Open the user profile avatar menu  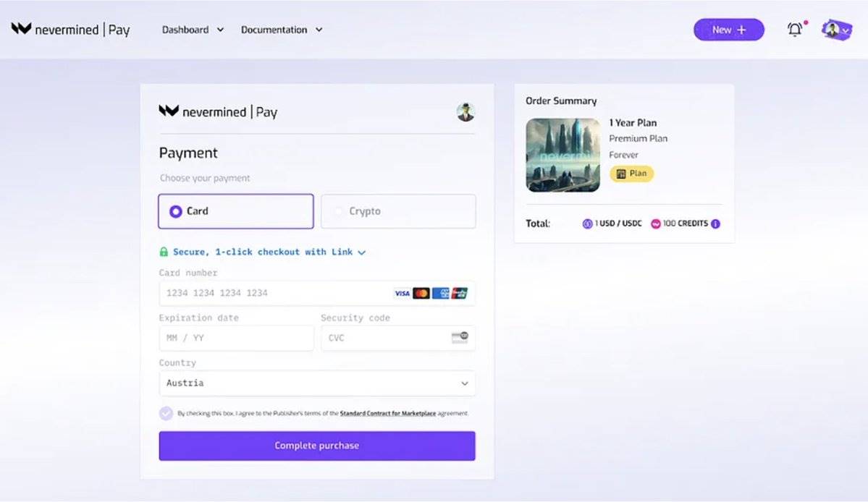pyautogui.click(x=835, y=30)
